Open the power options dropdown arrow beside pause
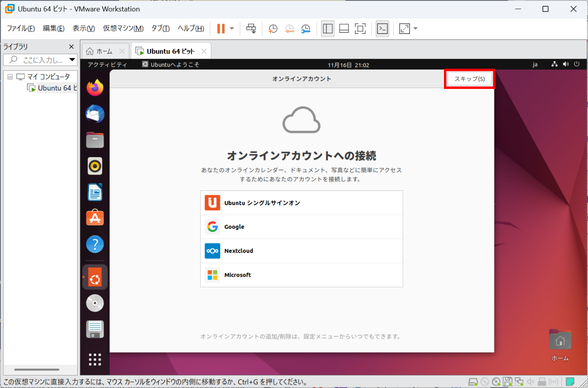The width and height of the screenshot is (588, 388). (232, 29)
